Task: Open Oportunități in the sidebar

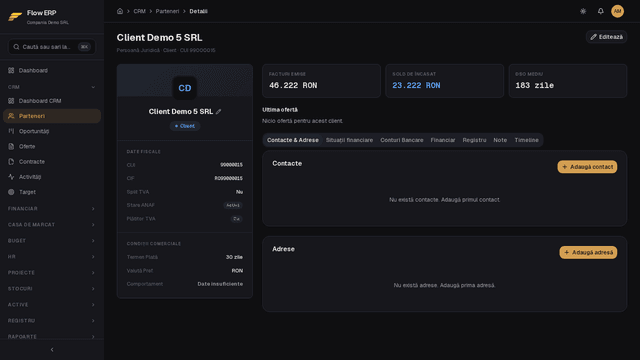Action: [x=52, y=131]
